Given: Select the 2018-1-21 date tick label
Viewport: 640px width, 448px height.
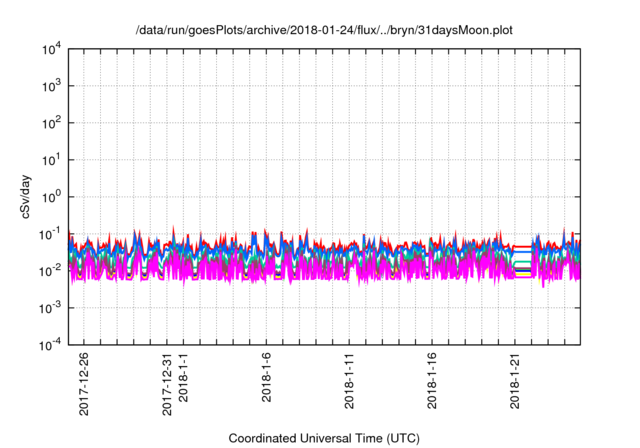Looking at the screenshot, I should 516,382.
